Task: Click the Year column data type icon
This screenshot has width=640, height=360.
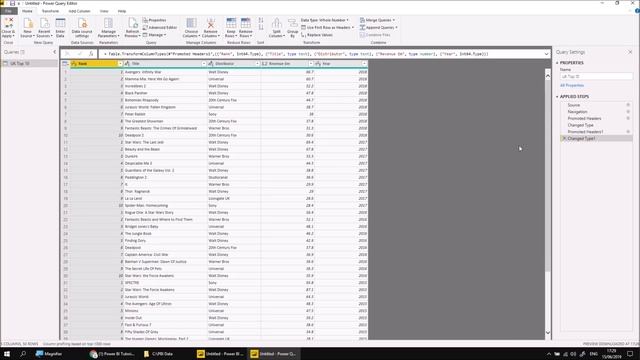Action: 318,64
